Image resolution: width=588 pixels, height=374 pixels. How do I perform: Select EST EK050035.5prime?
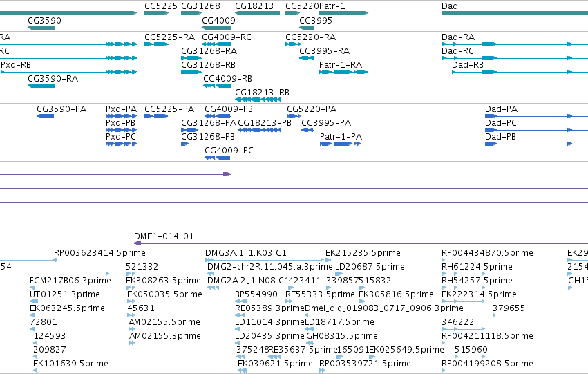pyautogui.click(x=164, y=294)
